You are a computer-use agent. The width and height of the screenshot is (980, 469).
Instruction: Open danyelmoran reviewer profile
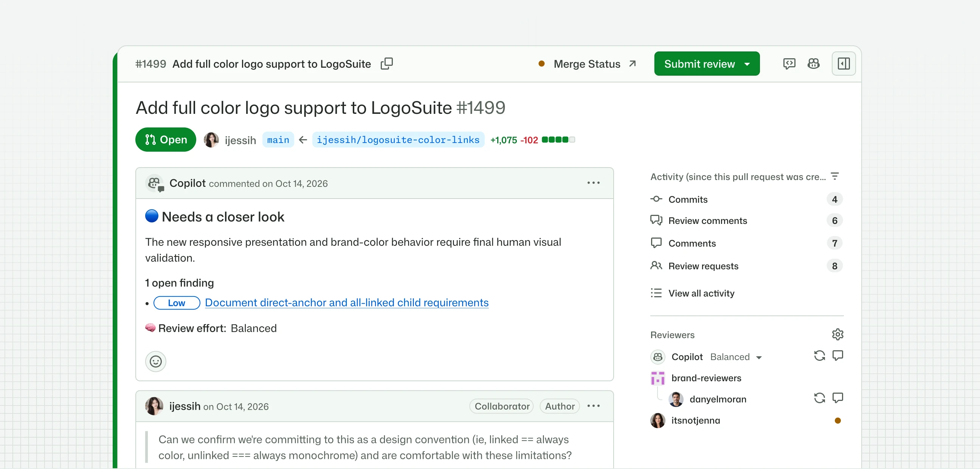point(718,399)
